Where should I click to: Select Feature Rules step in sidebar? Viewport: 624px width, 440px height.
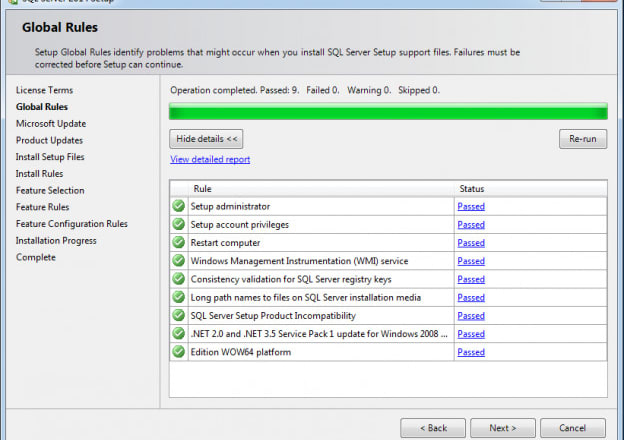[x=43, y=207]
